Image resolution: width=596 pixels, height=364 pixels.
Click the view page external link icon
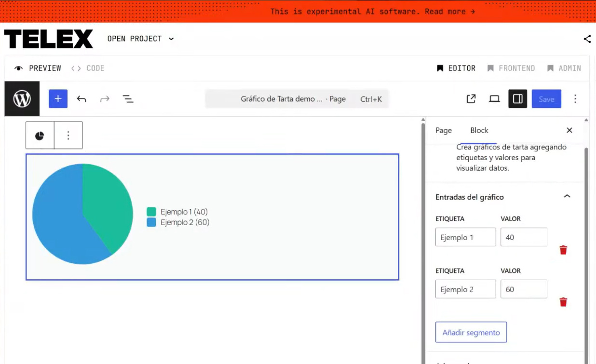471,99
